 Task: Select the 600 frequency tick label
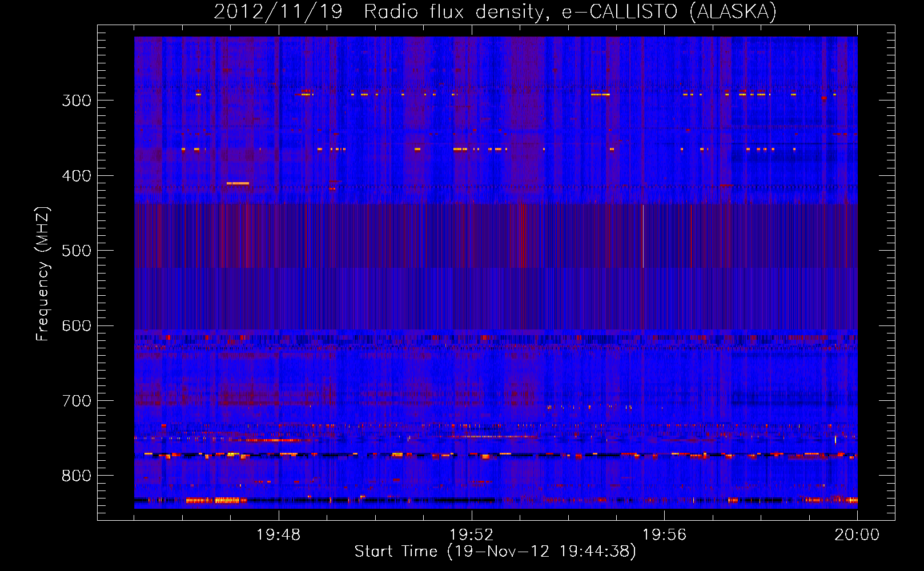coord(77,326)
